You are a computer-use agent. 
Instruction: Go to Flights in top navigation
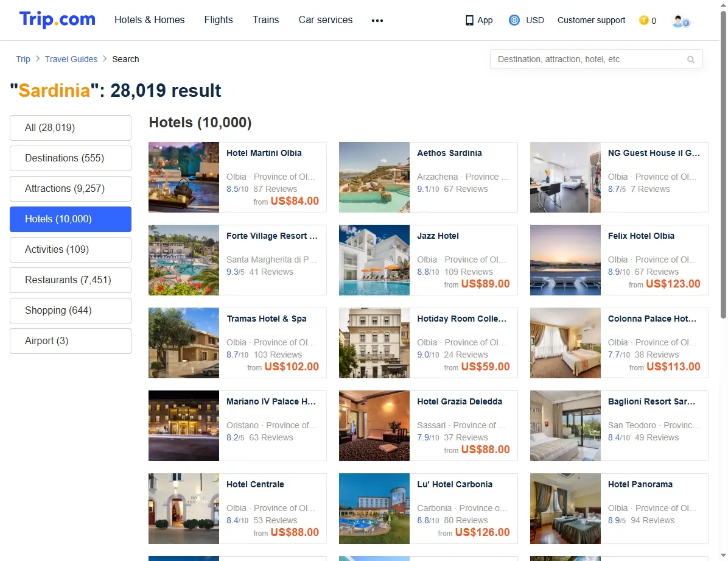218,20
